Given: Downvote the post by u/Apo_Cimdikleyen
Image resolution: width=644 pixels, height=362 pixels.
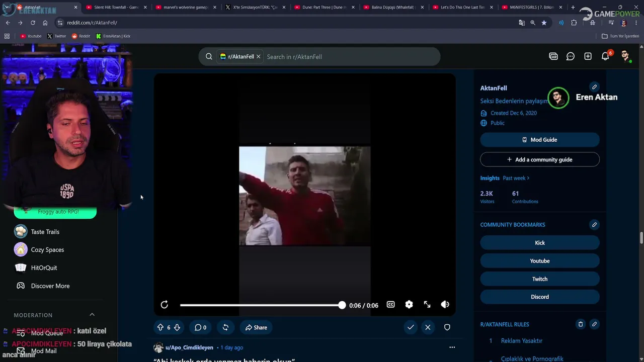Looking at the screenshot, I should [x=177, y=327].
